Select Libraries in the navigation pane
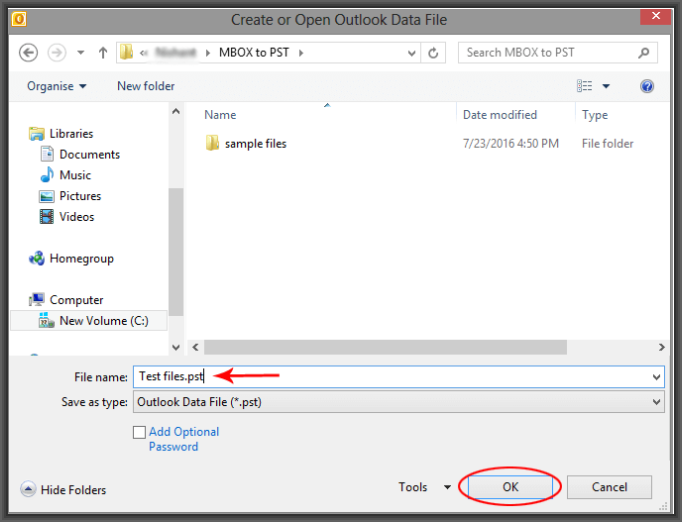 (x=71, y=134)
